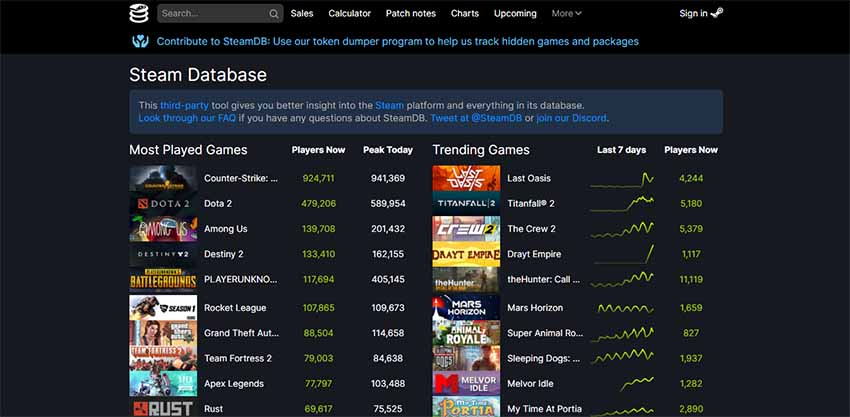Open the Upcoming page
This screenshot has width=850, height=417.
pyautogui.click(x=515, y=14)
